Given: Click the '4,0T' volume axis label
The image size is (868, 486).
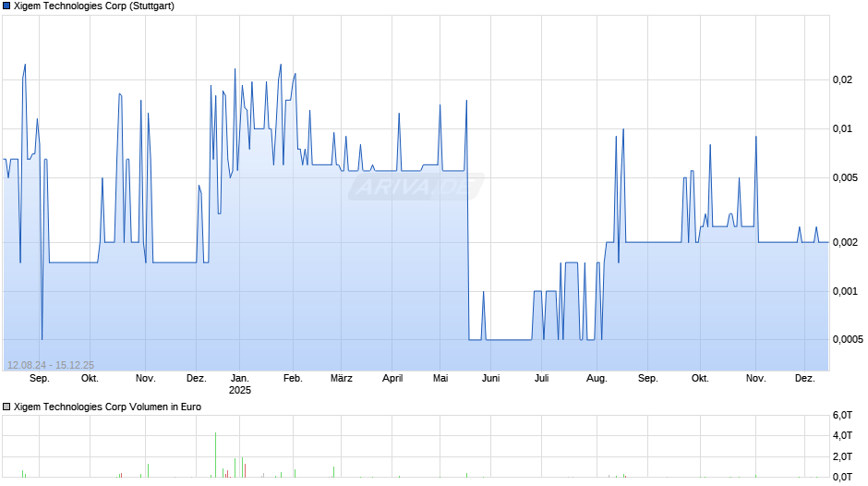Looking at the screenshot, I should (842, 435).
